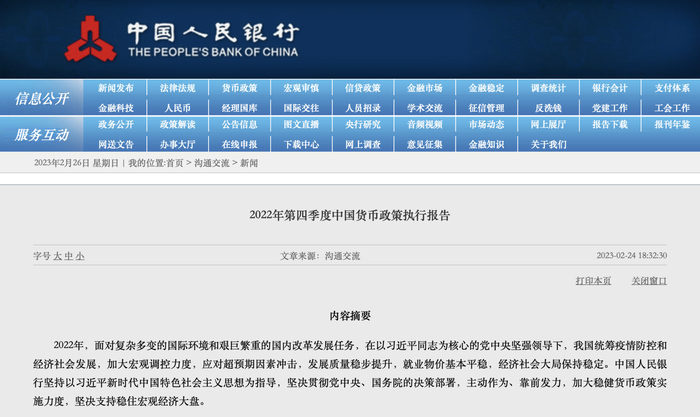Click the date text 2023年2月26日 星期日
The height and width of the screenshot is (417, 700).
[76, 163]
